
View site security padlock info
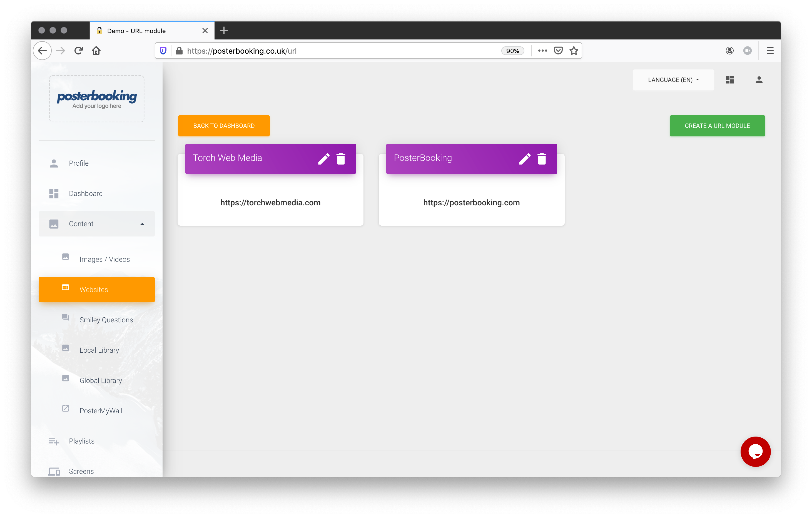point(179,51)
